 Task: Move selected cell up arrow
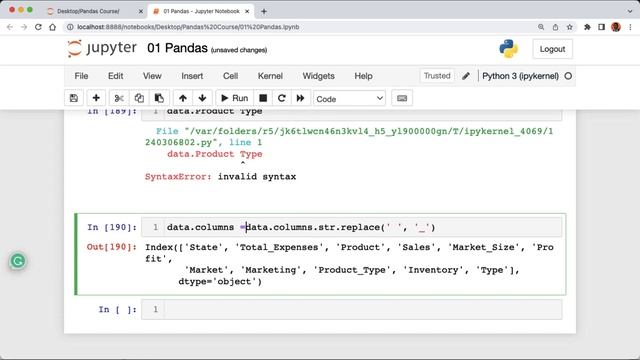(182, 98)
